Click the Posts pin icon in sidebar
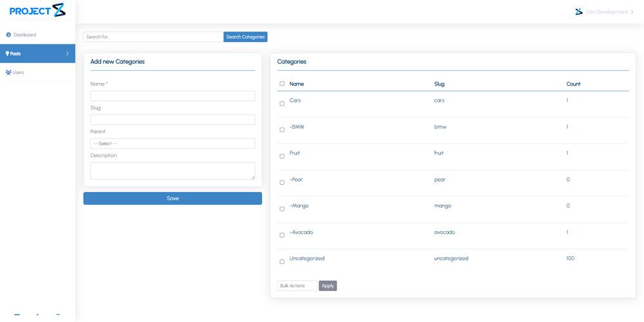Screen dimensions: 644x322 pos(7,53)
